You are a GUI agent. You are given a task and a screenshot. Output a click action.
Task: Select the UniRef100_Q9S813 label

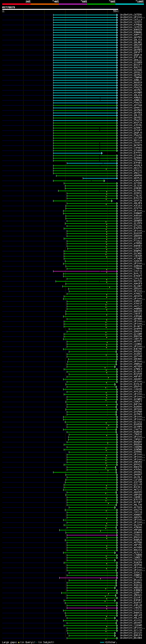131,72
